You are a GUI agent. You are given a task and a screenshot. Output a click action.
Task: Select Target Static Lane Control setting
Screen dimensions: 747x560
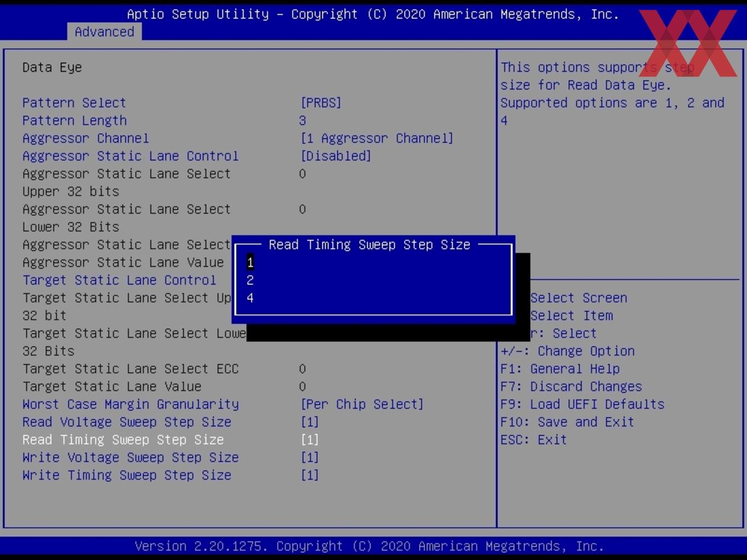[119, 280]
